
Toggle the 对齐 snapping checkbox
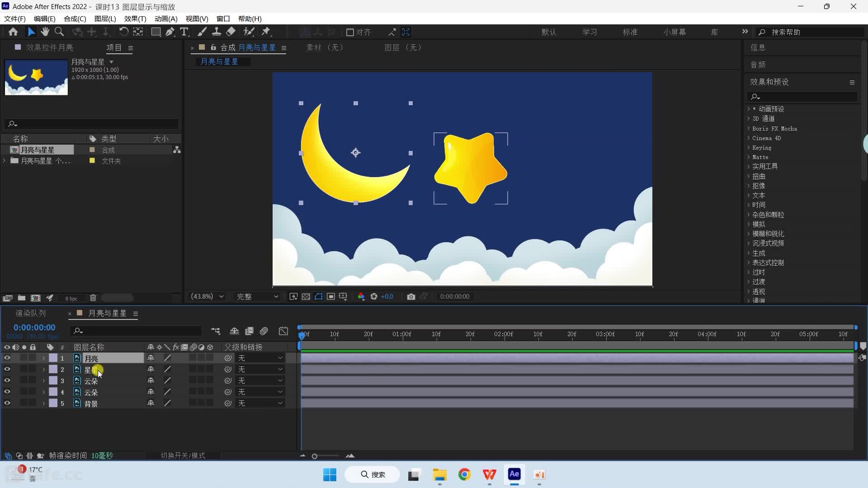[x=350, y=33]
